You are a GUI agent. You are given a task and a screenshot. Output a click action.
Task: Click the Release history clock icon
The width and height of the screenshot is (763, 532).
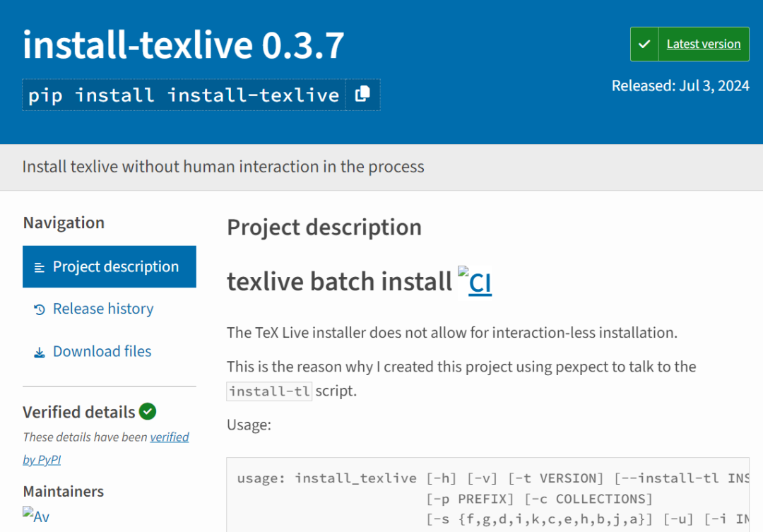[40, 309]
